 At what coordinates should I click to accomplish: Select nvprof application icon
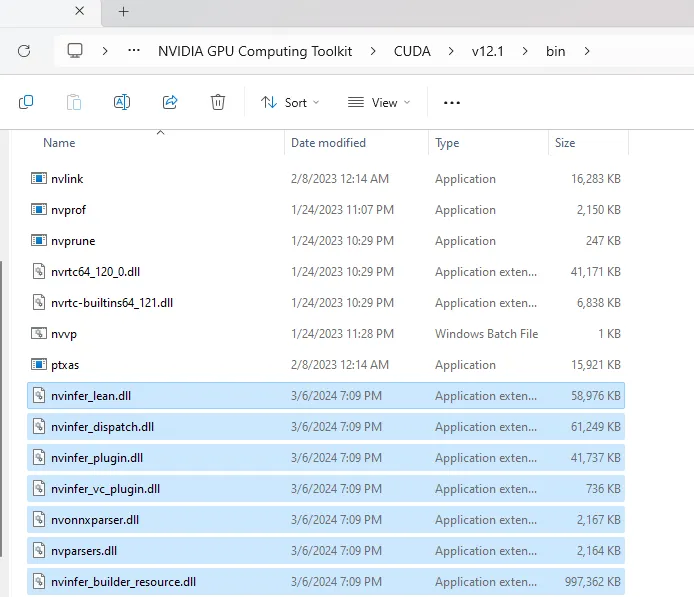tap(39, 209)
